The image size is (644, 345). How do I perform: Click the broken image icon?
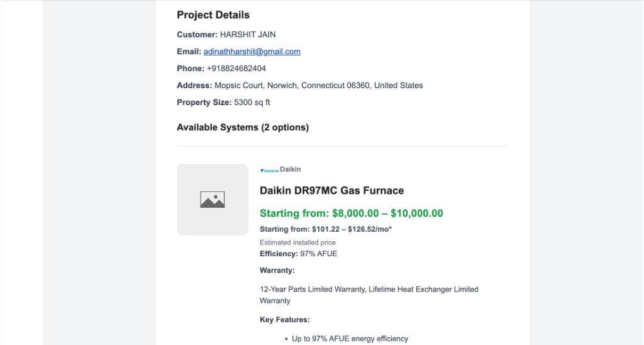[213, 200]
